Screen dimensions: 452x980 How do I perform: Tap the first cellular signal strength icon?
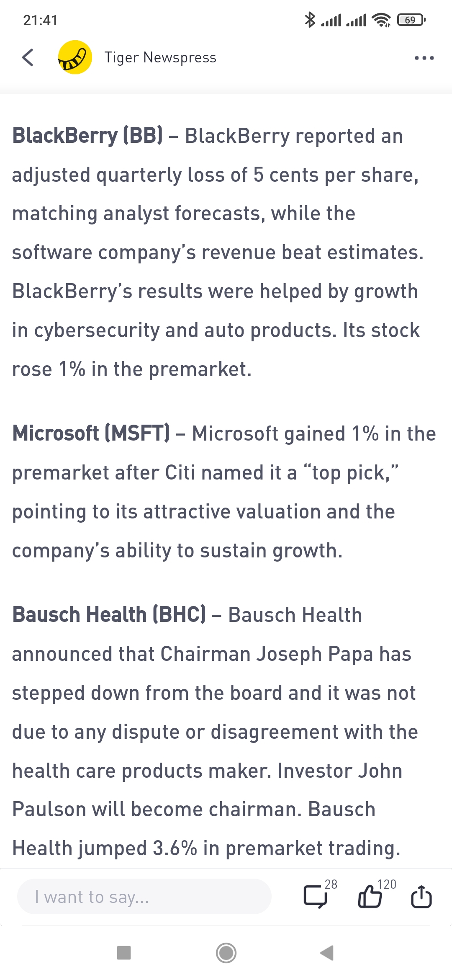coord(331,20)
